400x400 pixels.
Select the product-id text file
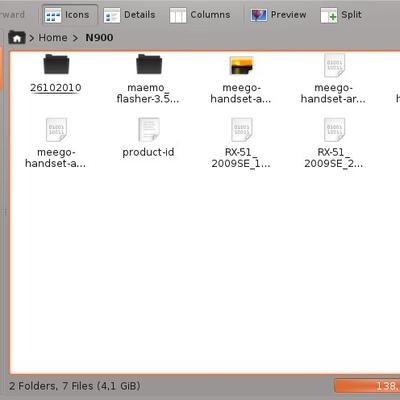tap(148, 138)
